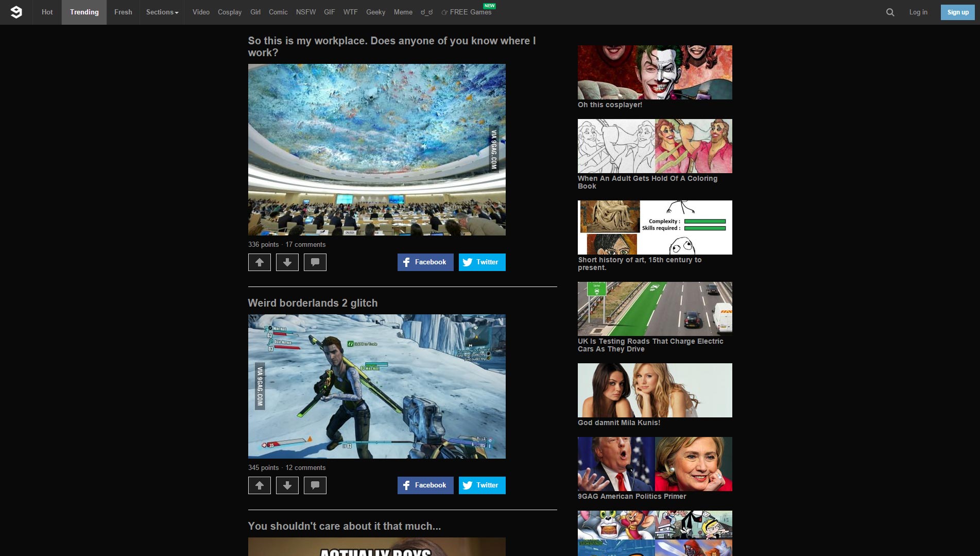Click the 'Oh this cosplayer!' caption
The image size is (980, 556).
[610, 105]
